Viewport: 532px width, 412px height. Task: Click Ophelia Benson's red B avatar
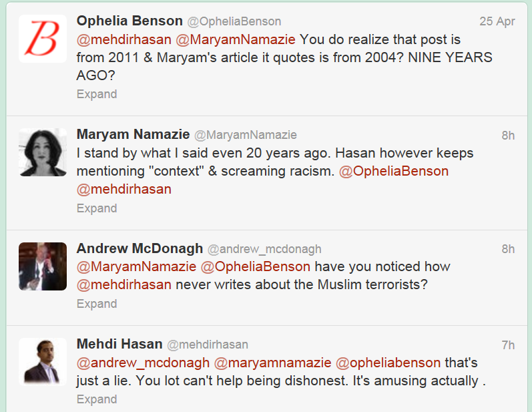42,39
